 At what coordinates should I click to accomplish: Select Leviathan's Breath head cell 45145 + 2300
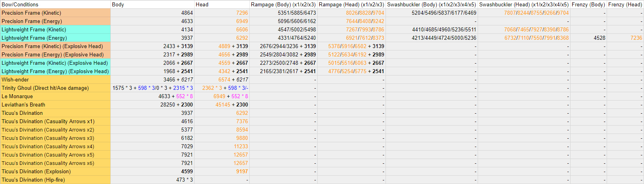(x=222, y=105)
